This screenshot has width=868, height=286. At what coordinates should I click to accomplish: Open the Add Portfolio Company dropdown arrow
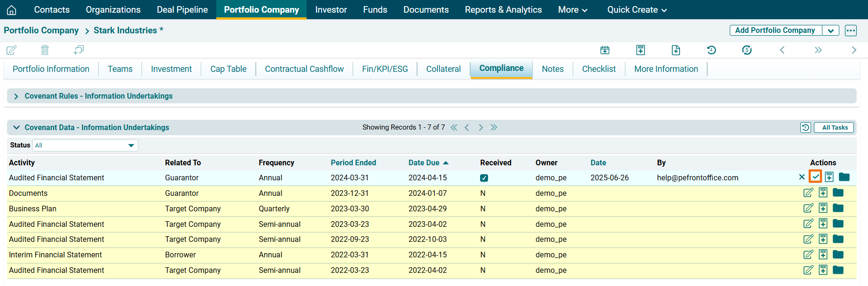tap(830, 31)
